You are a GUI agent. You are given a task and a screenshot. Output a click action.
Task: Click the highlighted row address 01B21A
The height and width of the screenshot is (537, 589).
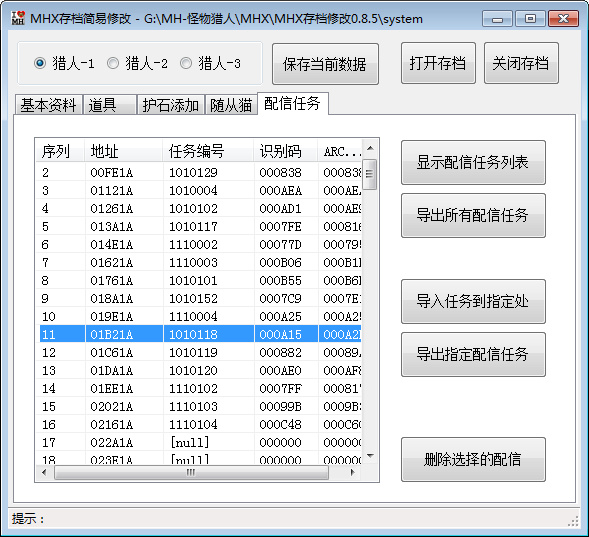[x=112, y=334]
